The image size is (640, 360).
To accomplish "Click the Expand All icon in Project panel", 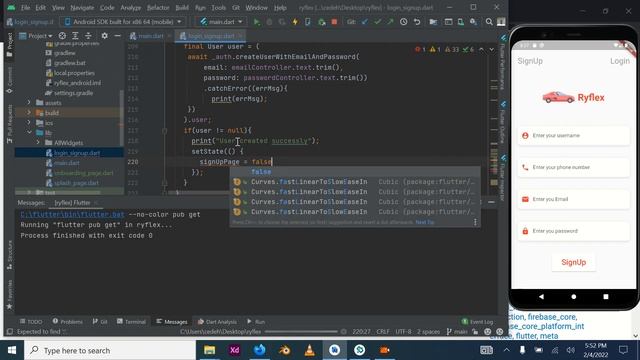I will [75, 36].
